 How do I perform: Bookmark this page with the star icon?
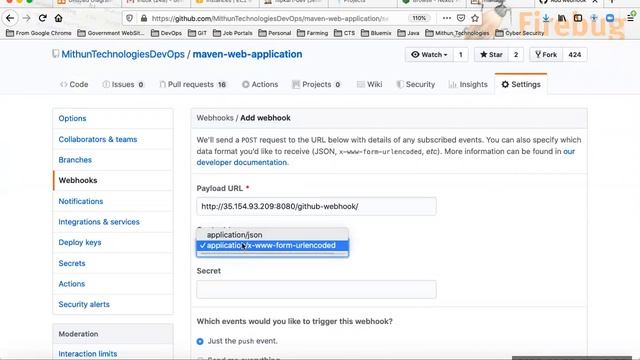(x=475, y=18)
